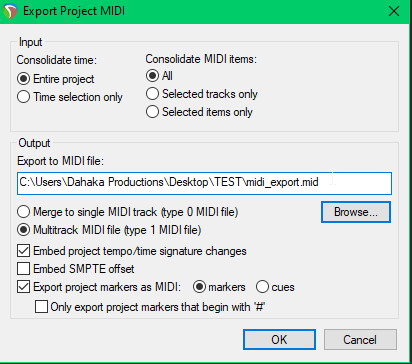Click the 'Consolidate time:' label

57,60
